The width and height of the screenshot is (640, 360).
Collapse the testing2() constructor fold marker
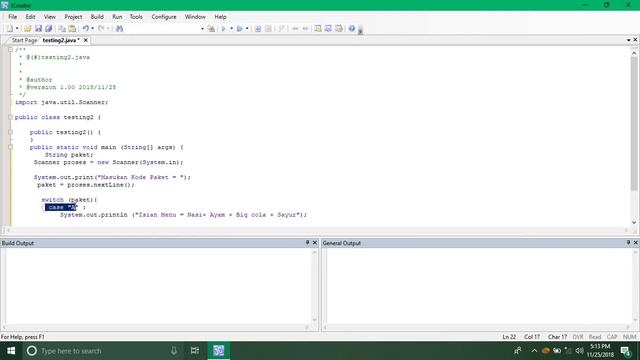pyautogui.click(x=10, y=132)
